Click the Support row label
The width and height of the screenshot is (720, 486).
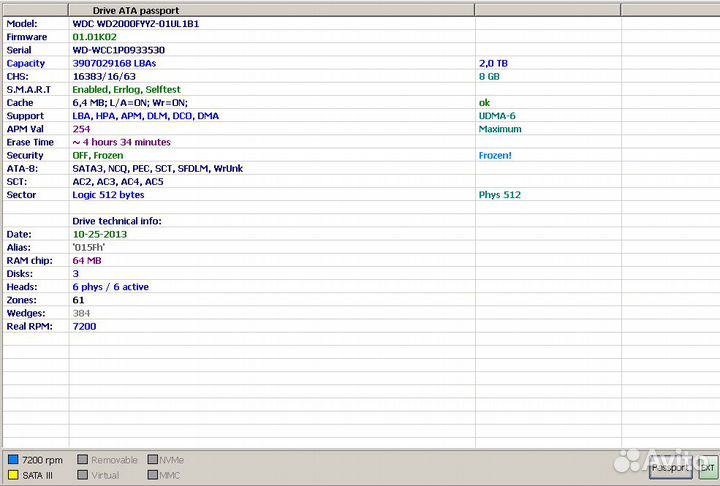tap(25, 116)
